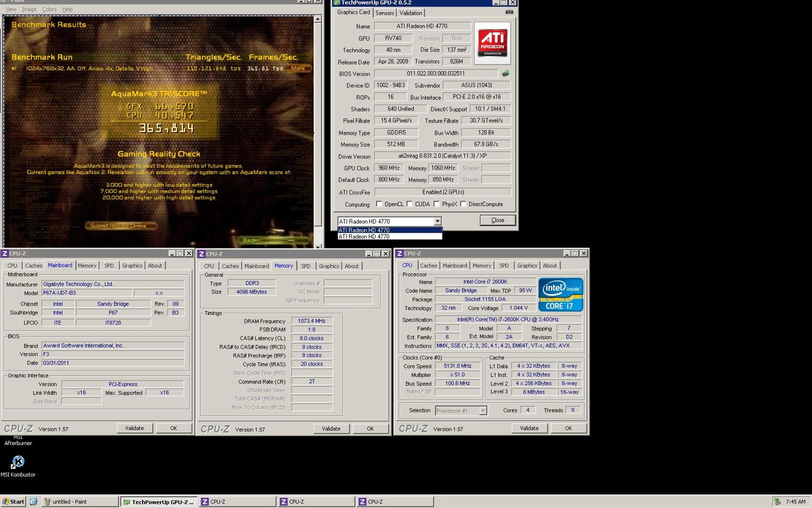The width and height of the screenshot is (812, 508).
Task: Click Validate in the Mainboard CPU-Z window
Action: pos(134,428)
